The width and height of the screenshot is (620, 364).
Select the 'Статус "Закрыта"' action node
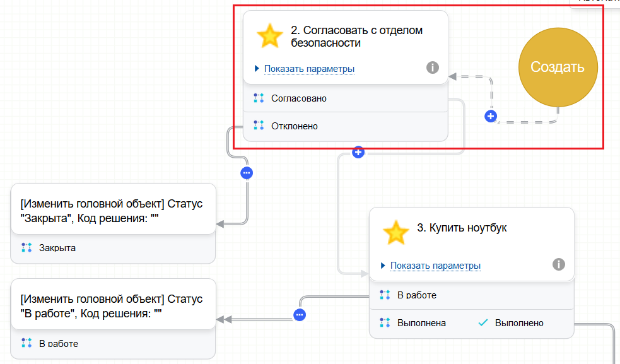click(114, 211)
